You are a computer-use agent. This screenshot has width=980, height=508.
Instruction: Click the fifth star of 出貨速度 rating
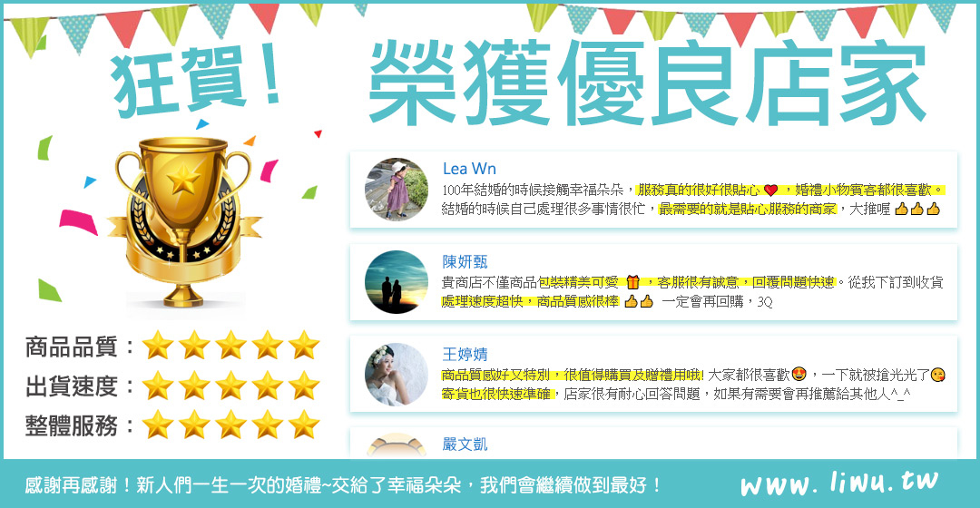304,386
